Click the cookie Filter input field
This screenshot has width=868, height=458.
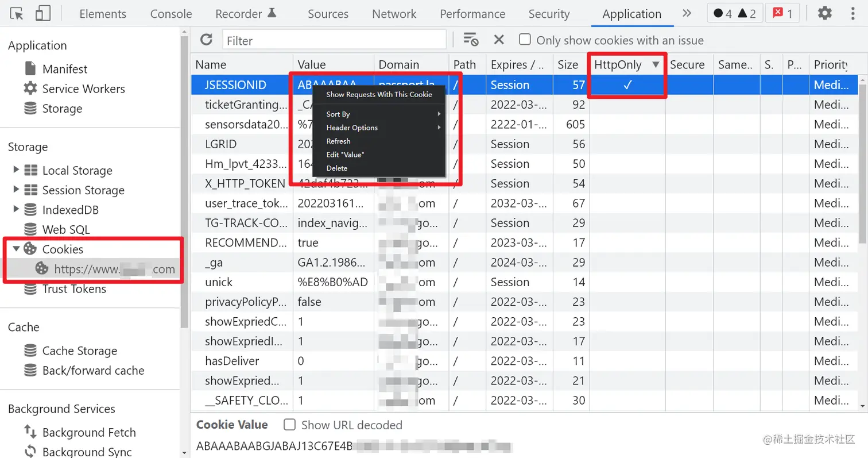click(334, 40)
